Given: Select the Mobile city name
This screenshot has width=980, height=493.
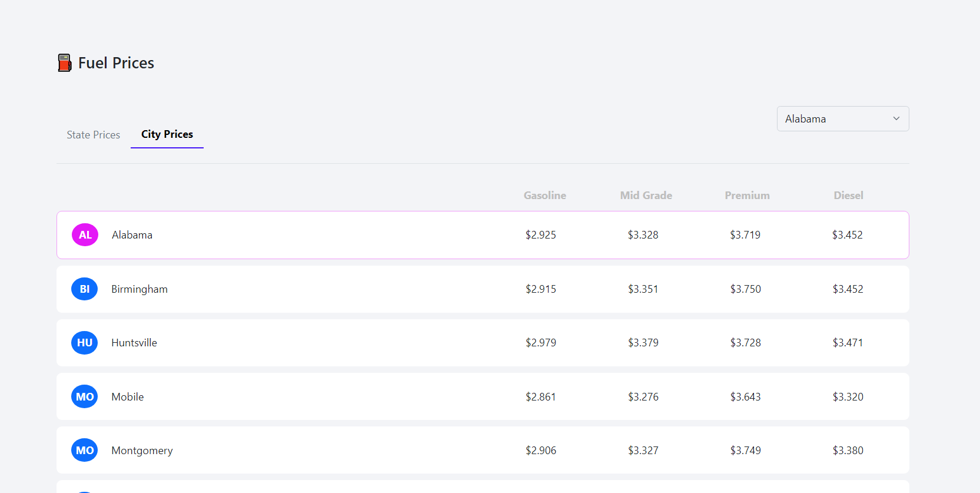Looking at the screenshot, I should click(x=128, y=397).
